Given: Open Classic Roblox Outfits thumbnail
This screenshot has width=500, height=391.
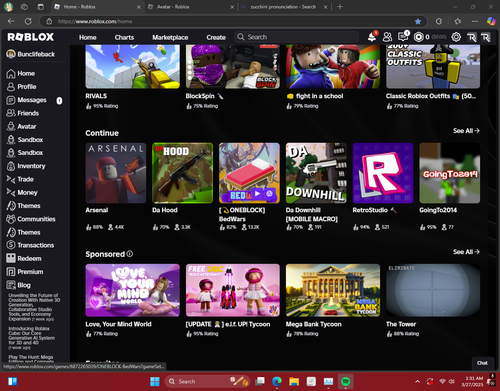Looking at the screenshot, I should 433,67.
